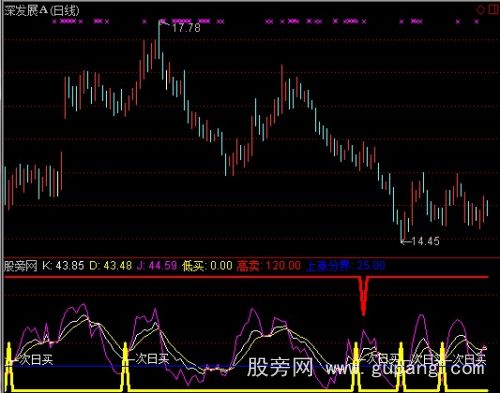The image size is (500, 393).
Task: Click the red diamond icon at top right
Action: (x=481, y=10)
